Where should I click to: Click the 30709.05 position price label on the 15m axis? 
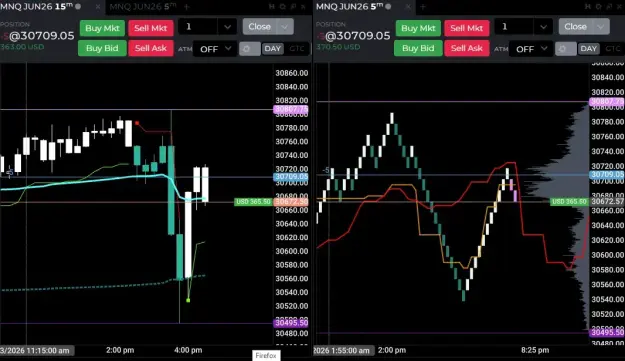point(291,177)
